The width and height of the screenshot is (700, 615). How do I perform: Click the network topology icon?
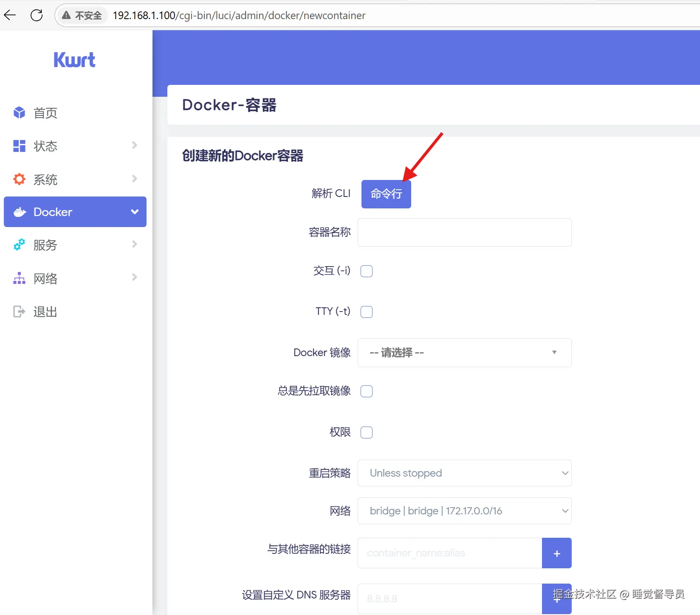(19, 278)
